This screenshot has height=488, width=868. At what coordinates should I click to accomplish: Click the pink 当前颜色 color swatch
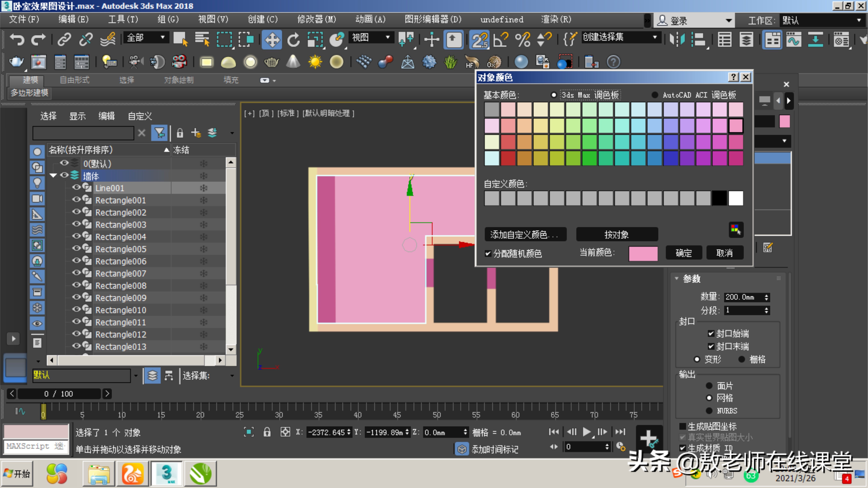(x=643, y=254)
